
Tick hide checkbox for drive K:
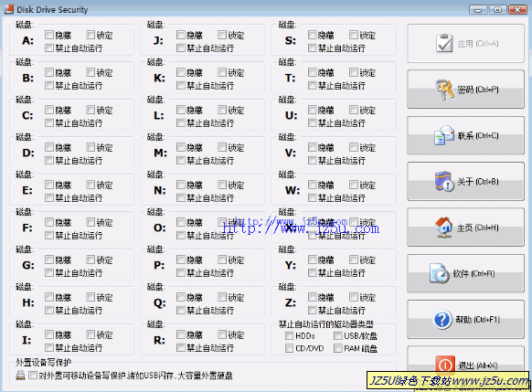coord(181,72)
